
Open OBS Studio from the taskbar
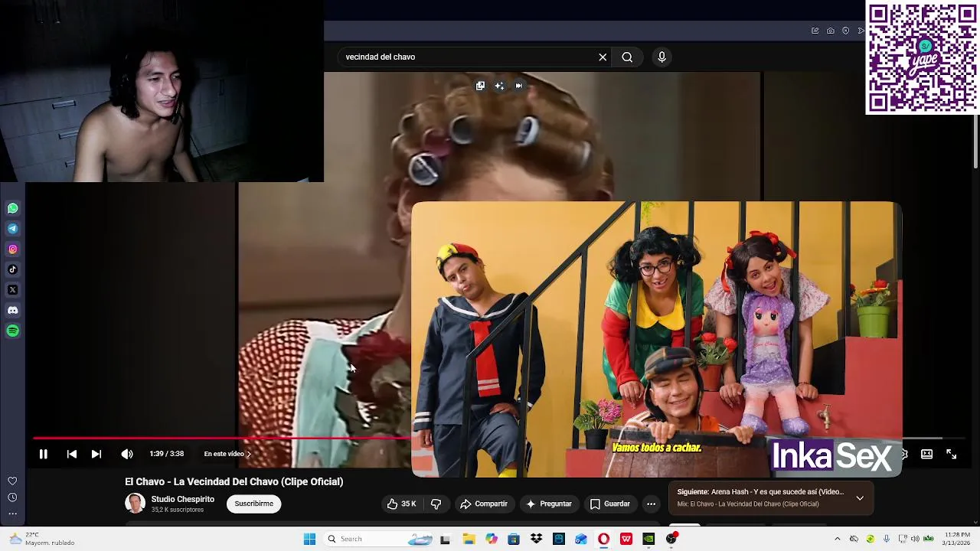click(x=671, y=539)
